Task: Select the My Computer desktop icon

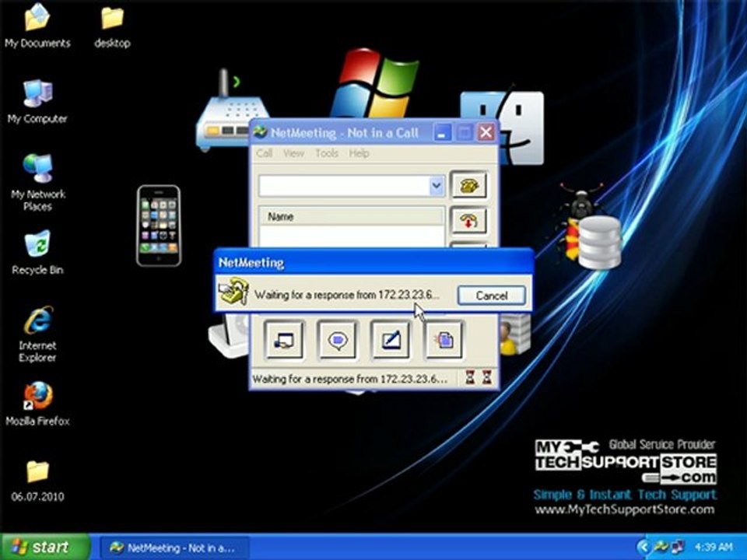Action: pyautogui.click(x=37, y=101)
